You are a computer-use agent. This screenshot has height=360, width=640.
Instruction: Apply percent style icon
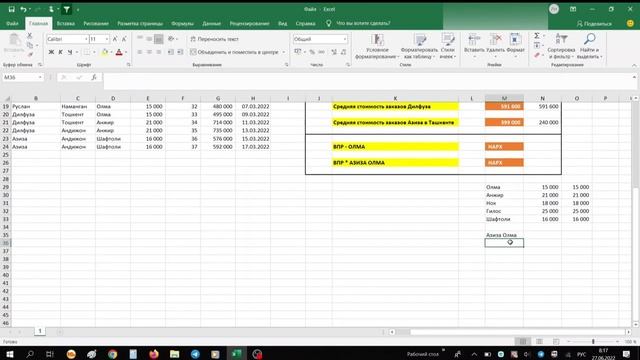(x=312, y=52)
